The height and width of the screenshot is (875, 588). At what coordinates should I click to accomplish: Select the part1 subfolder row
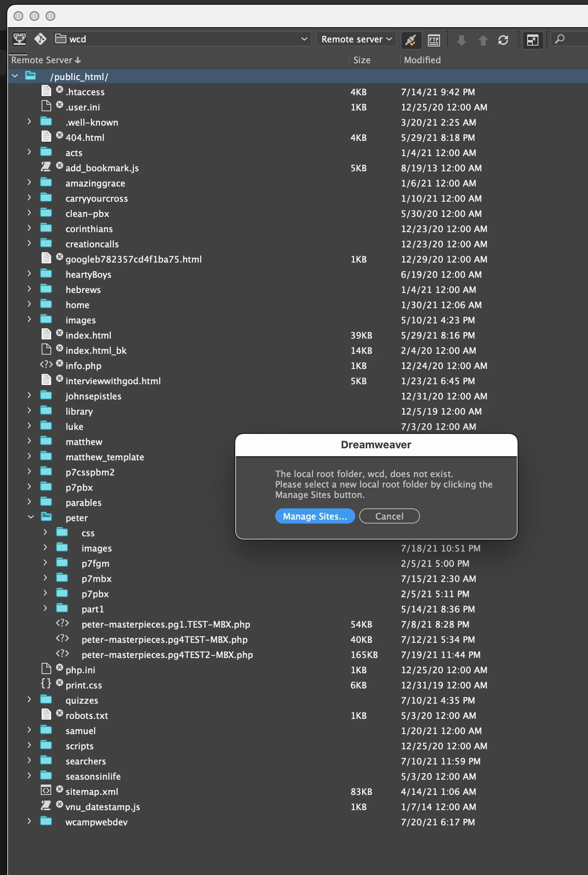tap(298, 609)
